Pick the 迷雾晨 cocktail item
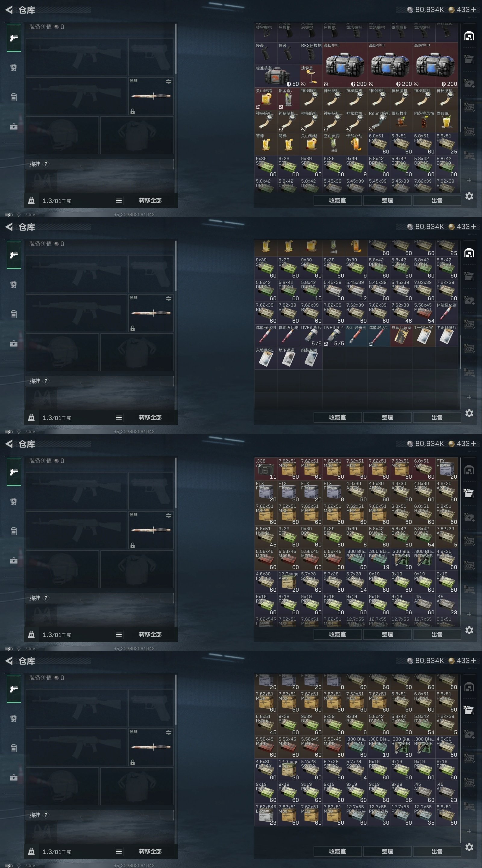This screenshot has height=868, width=482. point(311,76)
